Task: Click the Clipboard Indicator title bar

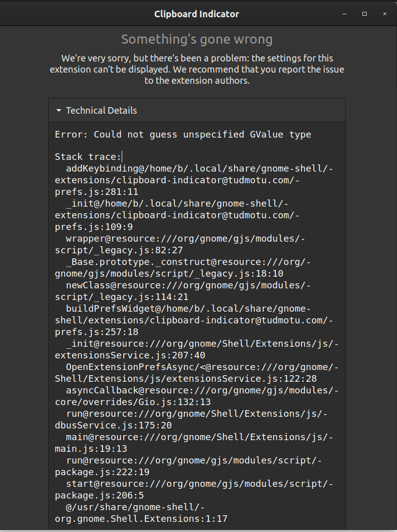Action: pos(197,14)
